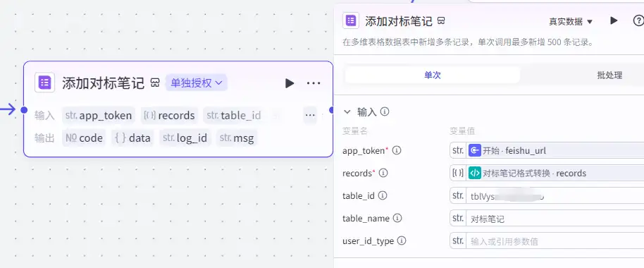The height and width of the screenshot is (268, 644).
Task: Show more input parameters ellipsis on node
Action: tap(310, 116)
